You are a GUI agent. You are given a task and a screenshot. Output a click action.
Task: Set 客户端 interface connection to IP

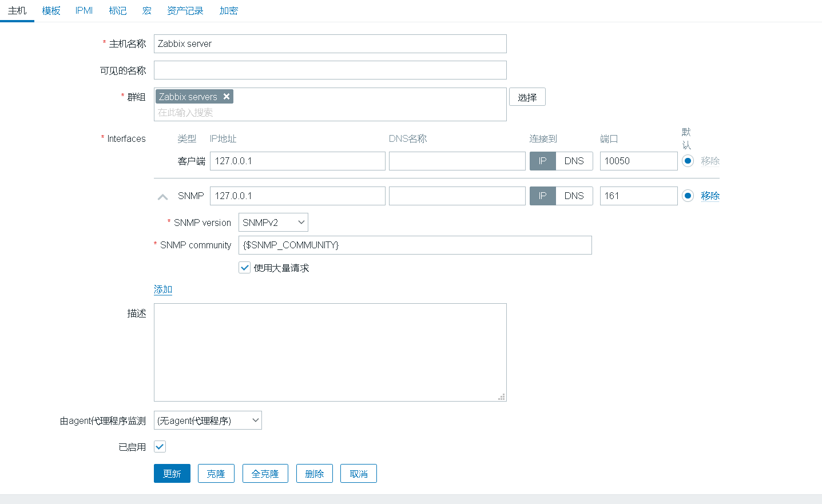click(x=543, y=161)
